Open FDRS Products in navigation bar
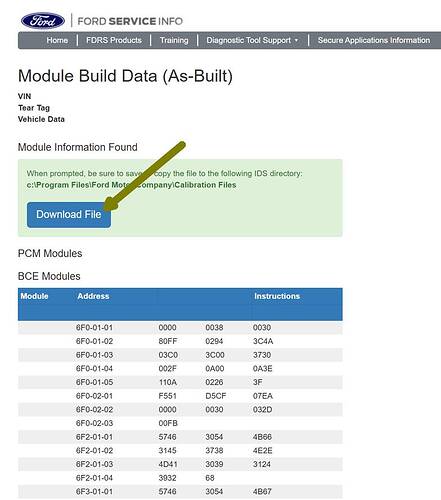The height and width of the screenshot is (500, 441). click(114, 40)
